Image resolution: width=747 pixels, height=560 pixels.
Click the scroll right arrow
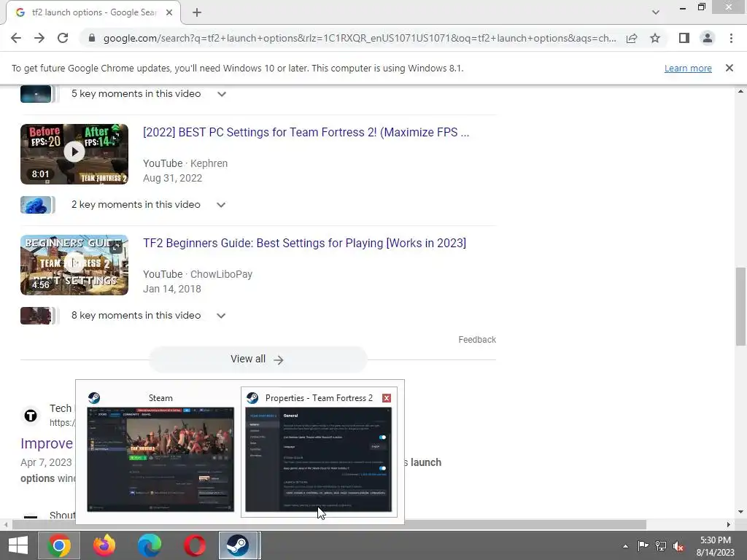729,524
